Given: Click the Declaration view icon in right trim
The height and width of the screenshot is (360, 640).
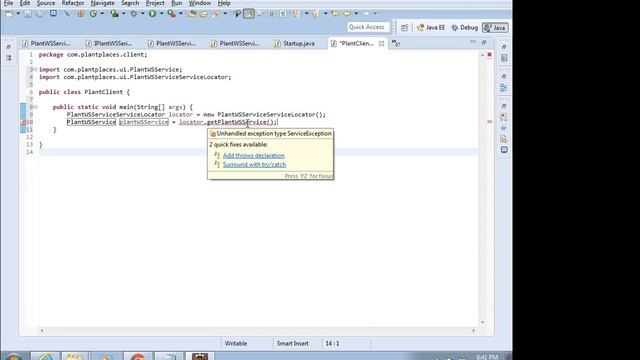Looking at the screenshot, I should click(x=504, y=139).
